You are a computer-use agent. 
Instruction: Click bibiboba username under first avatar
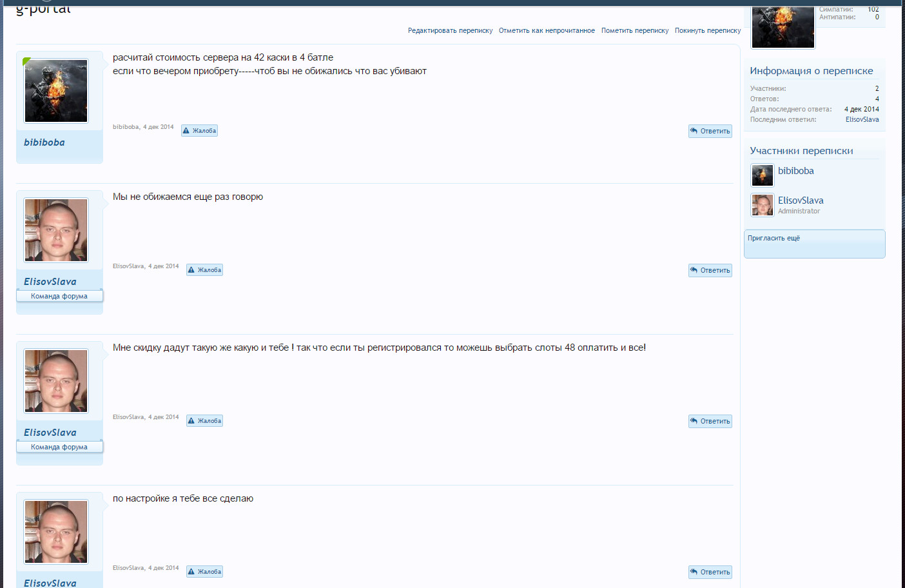tap(44, 142)
